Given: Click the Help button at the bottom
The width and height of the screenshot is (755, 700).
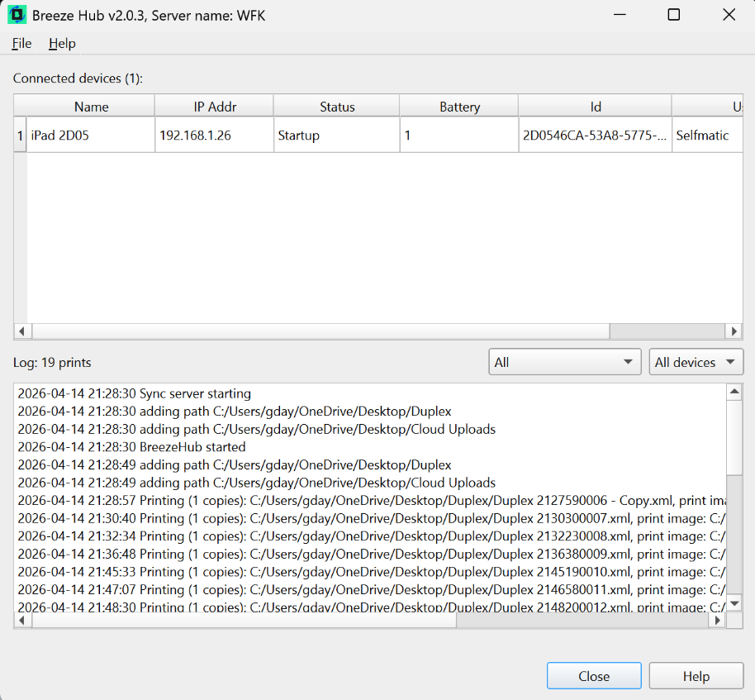Looking at the screenshot, I should 696,676.
